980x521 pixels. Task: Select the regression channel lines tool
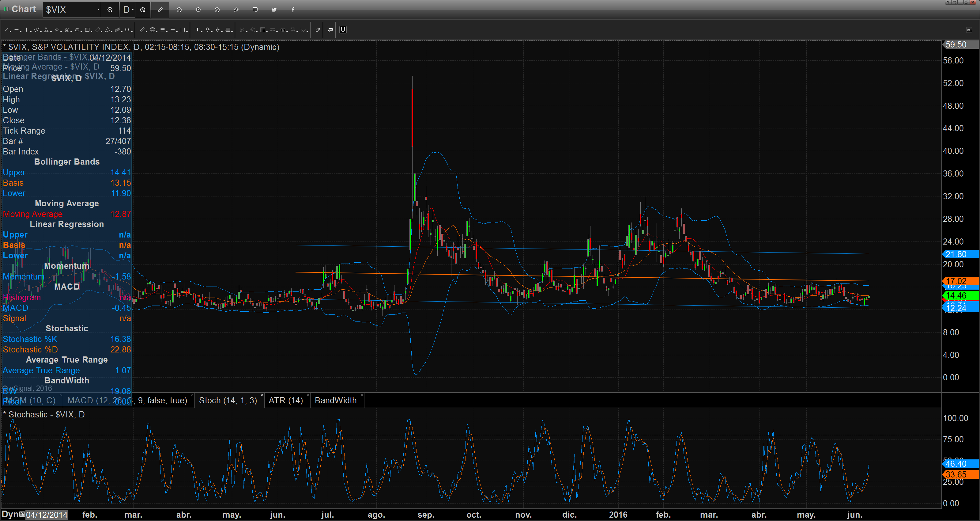(x=118, y=30)
